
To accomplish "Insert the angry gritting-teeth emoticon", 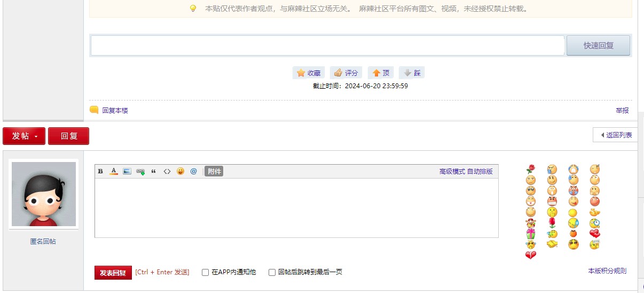I will coord(552,202).
